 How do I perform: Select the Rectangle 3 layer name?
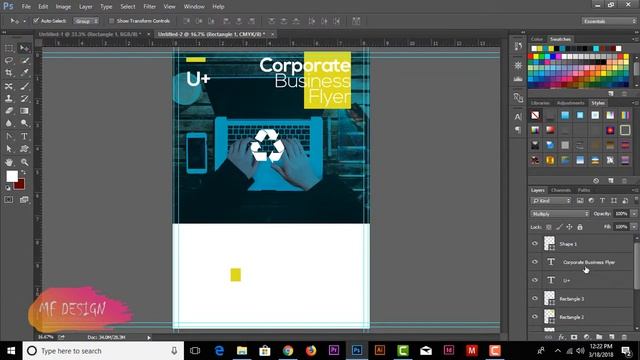pos(571,299)
